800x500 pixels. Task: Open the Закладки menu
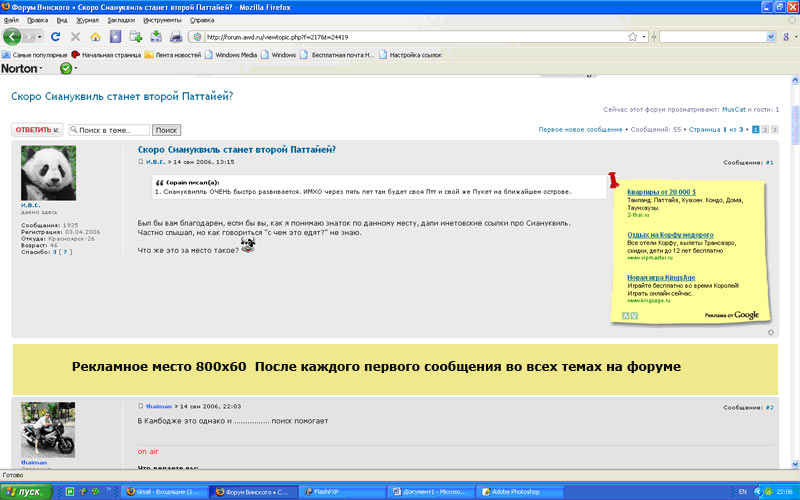click(121, 20)
